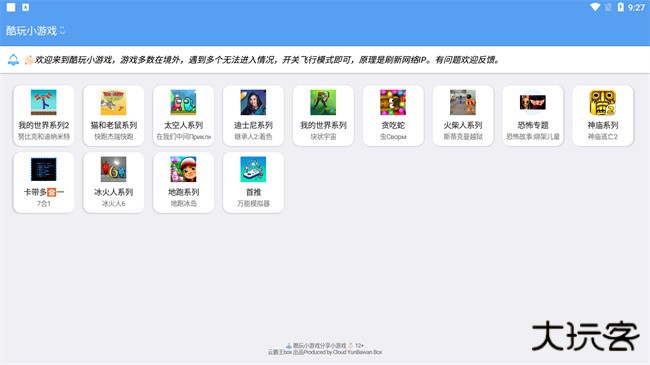Click the 冰火人6 subtitle
Screen dimensions: 650x365
pos(114,204)
